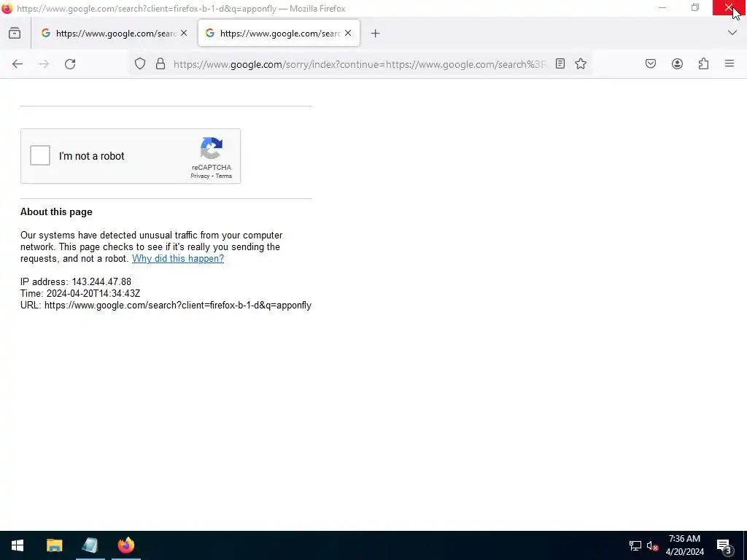This screenshot has width=747, height=560.
Task: Focus the URL address bar
Action: coord(360,64)
